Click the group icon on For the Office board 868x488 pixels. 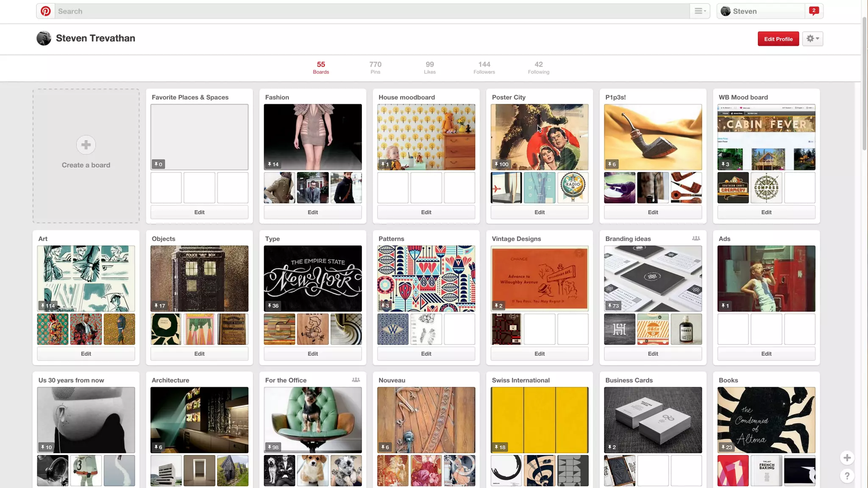click(356, 380)
